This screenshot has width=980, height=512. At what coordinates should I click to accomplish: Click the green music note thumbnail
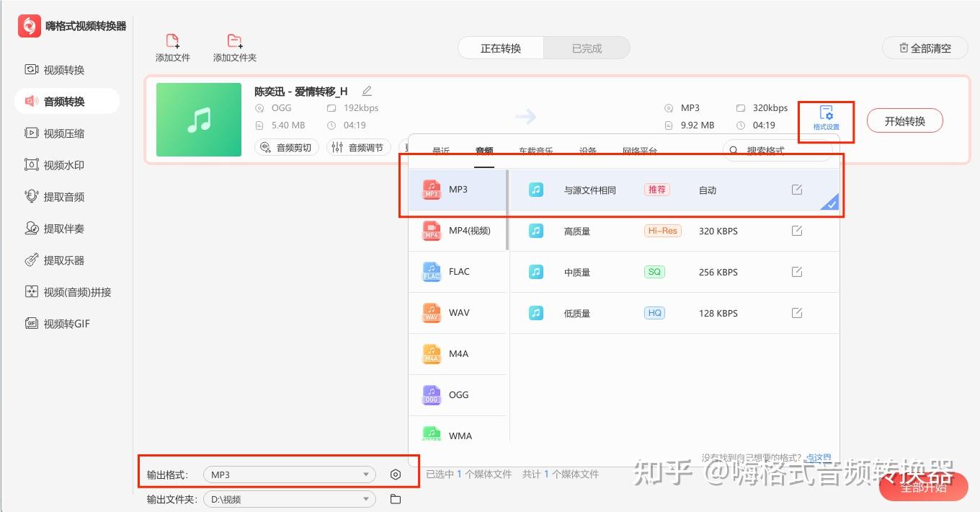[x=199, y=120]
